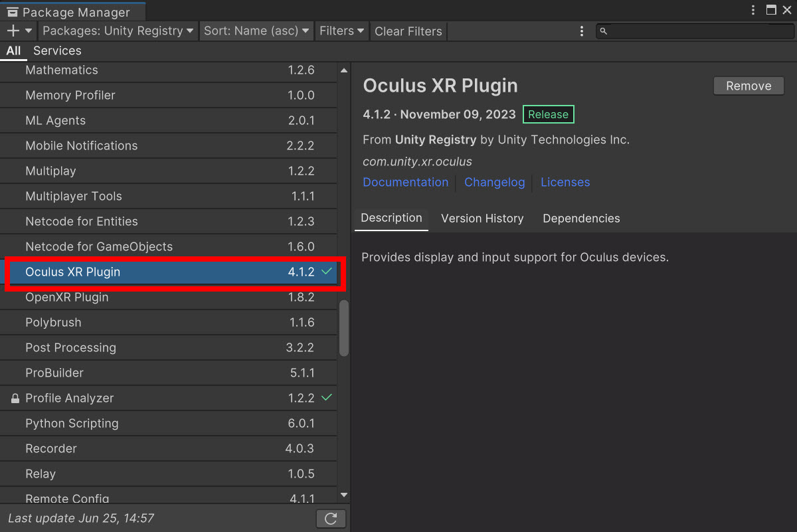This screenshot has width=797, height=532.
Task: Select the ML Agents package
Action: pyautogui.click(x=169, y=121)
